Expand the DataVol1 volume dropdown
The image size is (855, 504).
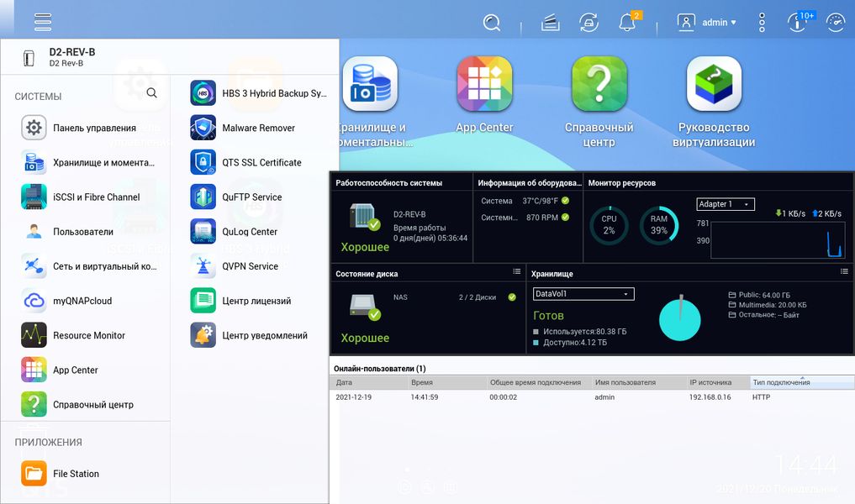pos(583,294)
